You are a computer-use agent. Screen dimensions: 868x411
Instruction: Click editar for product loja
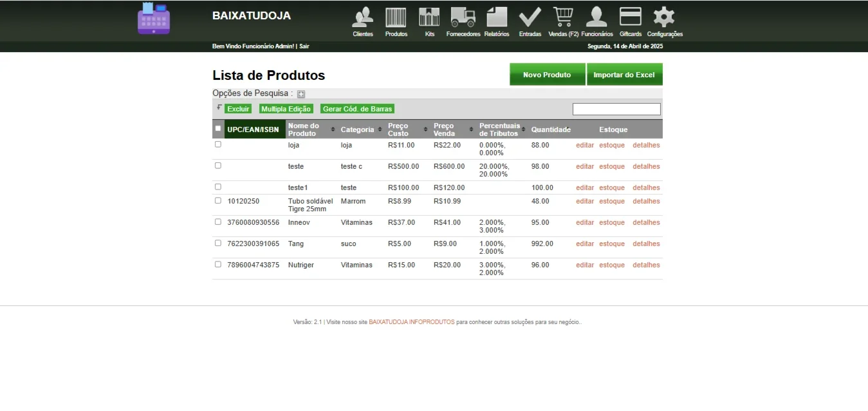585,145
